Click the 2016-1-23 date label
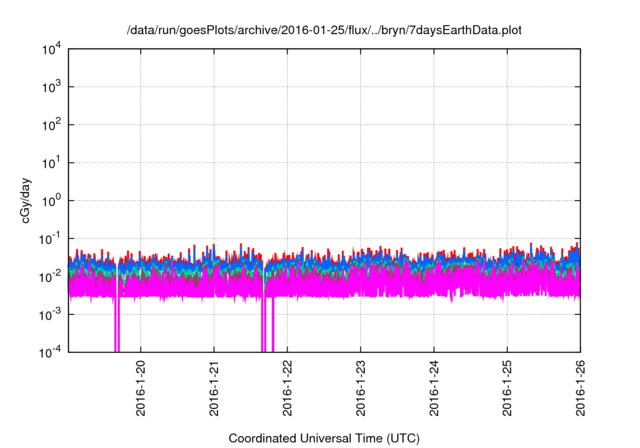The width and height of the screenshot is (640, 448). [x=360, y=388]
